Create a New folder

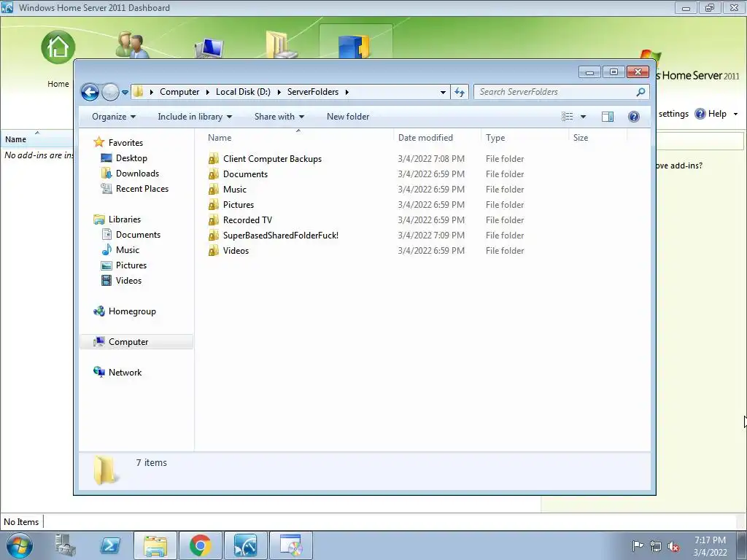[348, 117]
